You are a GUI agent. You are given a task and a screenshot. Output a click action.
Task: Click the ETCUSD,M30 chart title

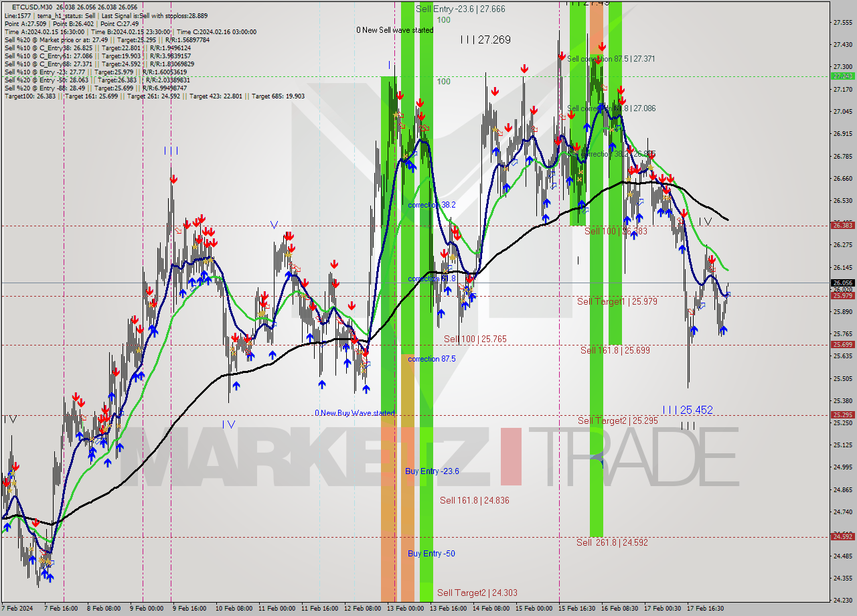coord(33,7)
